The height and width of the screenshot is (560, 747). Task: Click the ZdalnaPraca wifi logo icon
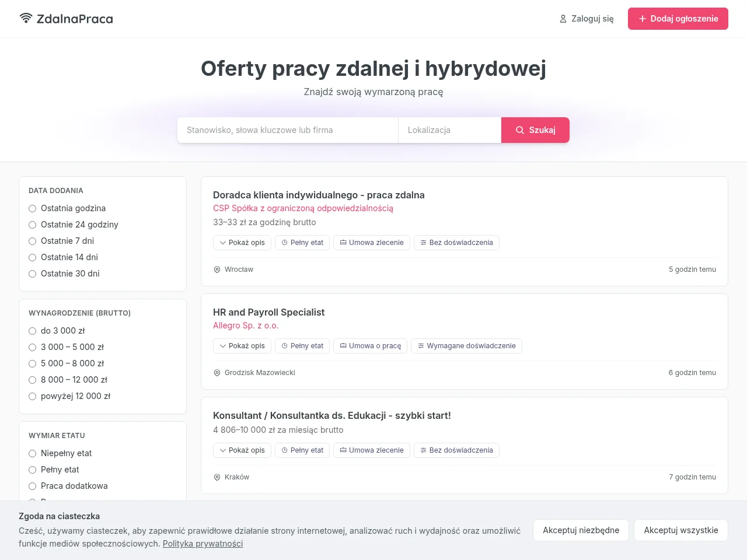point(26,18)
